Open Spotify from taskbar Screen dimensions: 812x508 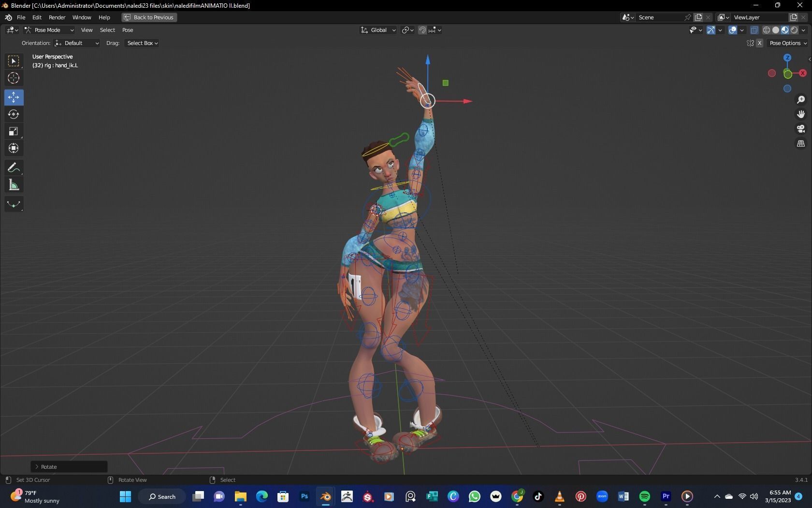click(x=645, y=496)
